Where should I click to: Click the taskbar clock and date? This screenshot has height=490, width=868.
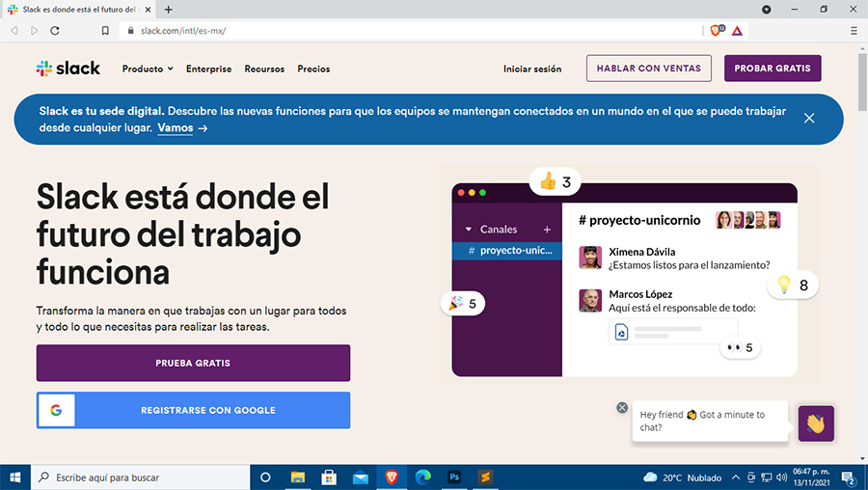tap(811, 477)
